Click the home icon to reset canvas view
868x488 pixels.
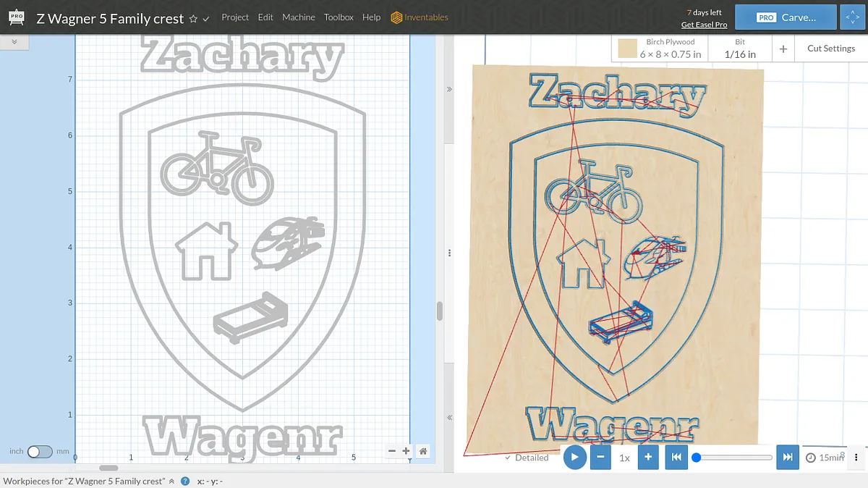click(x=423, y=451)
